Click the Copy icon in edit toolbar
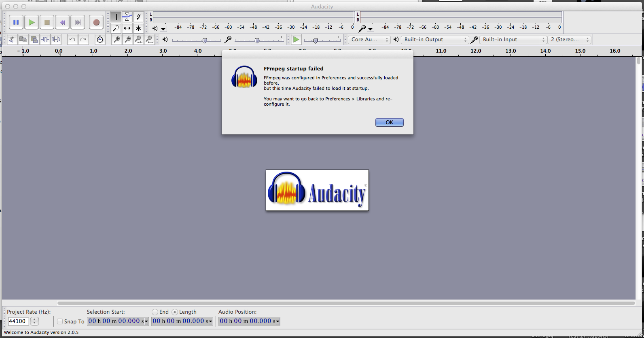 tap(23, 39)
